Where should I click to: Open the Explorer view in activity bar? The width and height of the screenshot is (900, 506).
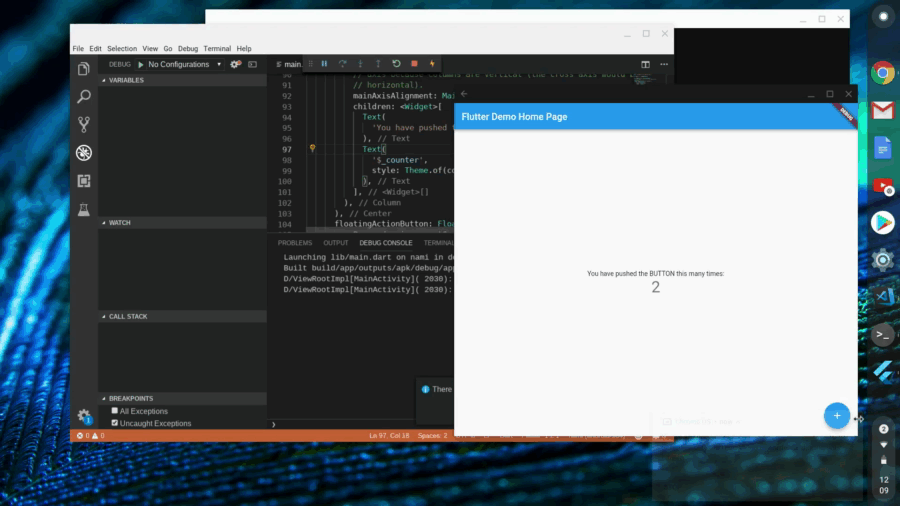click(x=84, y=69)
